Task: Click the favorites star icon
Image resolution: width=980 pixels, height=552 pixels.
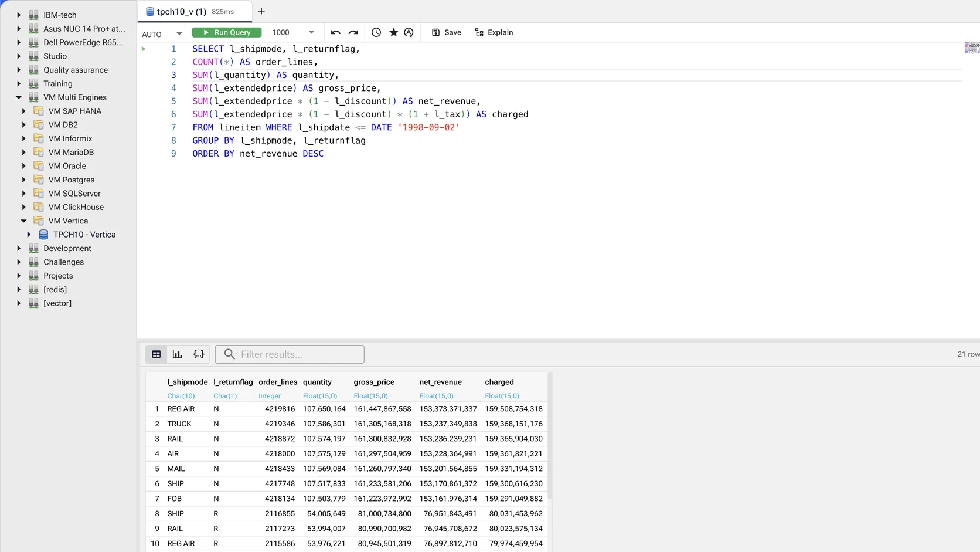Action: tap(393, 32)
